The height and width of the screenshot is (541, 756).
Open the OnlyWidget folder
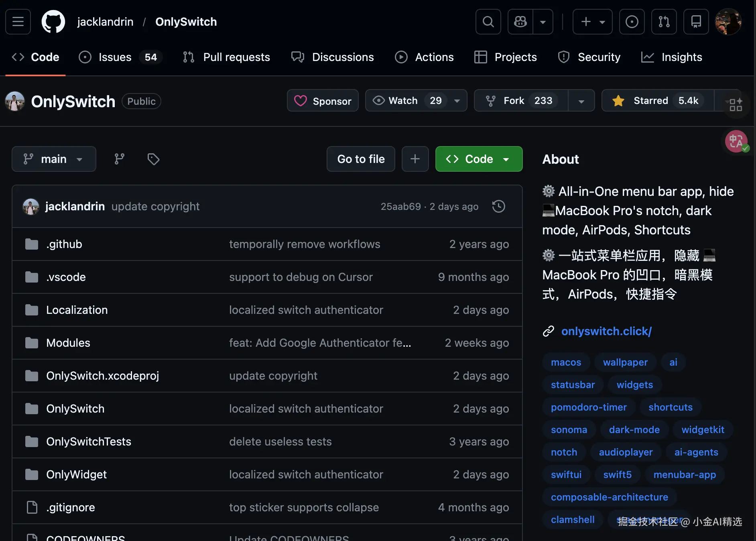[x=77, y=474]
